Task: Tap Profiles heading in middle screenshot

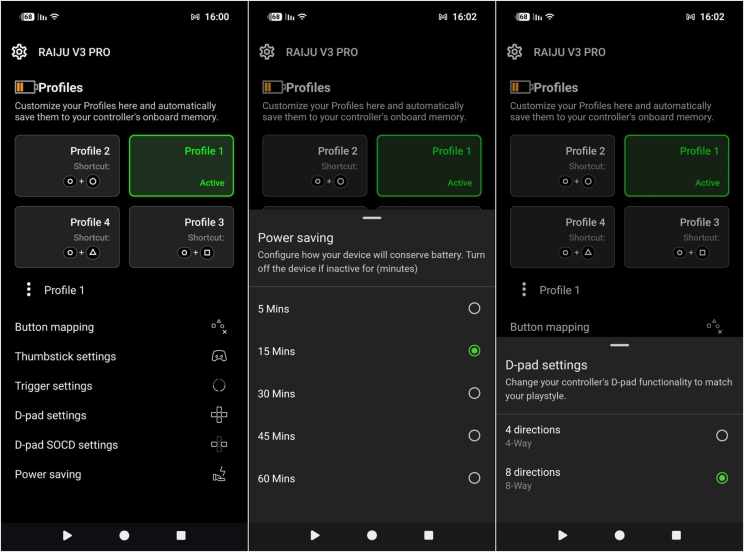Action: [308, 87]
